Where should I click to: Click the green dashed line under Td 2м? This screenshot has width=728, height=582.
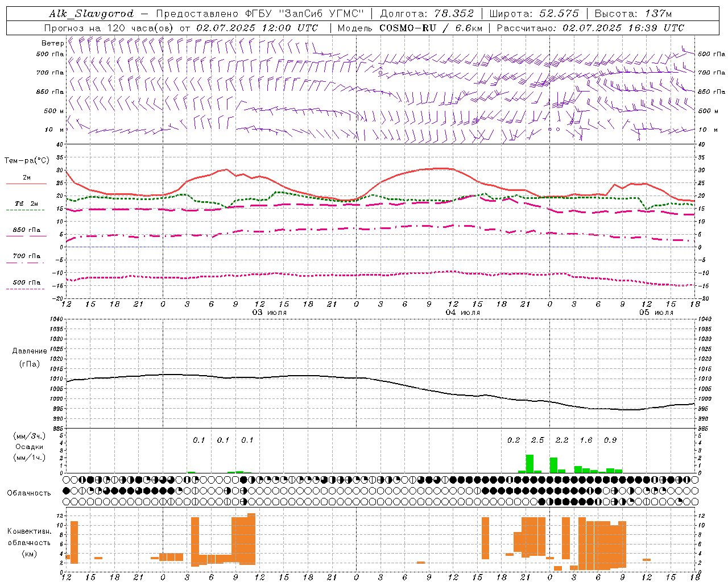[x=25, y=210]
